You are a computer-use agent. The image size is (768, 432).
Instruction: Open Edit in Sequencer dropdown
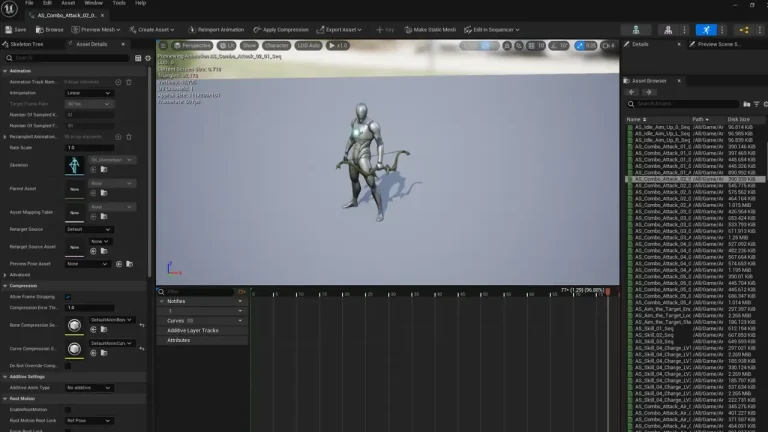(492, 30)
